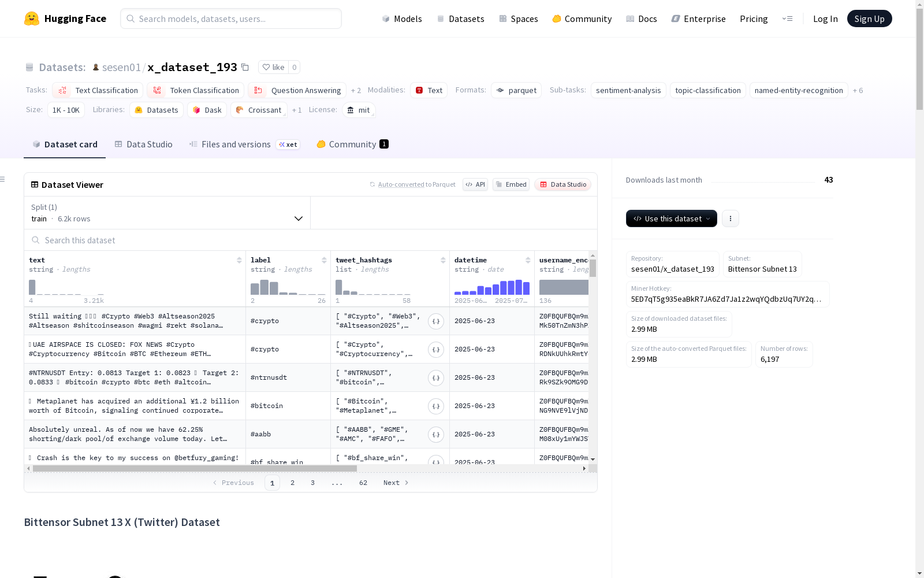Viewport: 924px width, 578px height.
Task: Expand the sidebar table of contents icon
Action: click(3, 179)
